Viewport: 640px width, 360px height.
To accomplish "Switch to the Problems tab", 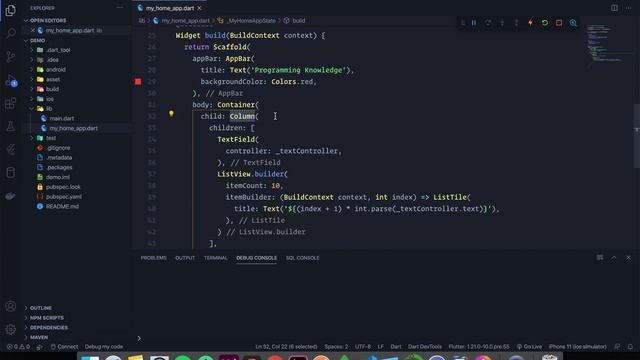I will (x=153, y=258).
